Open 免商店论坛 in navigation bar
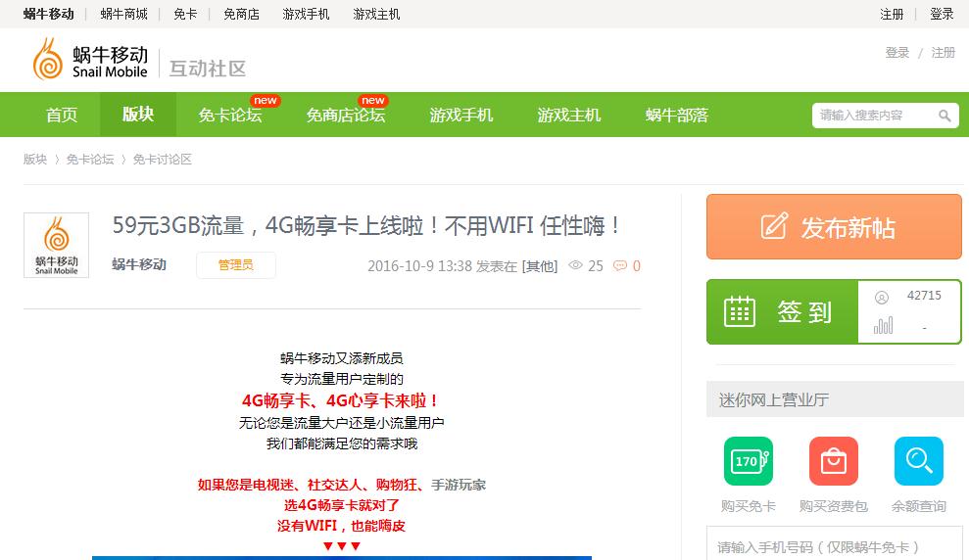Screen dimensions: 969x560 pyautogui.click(x=346, y=115)
